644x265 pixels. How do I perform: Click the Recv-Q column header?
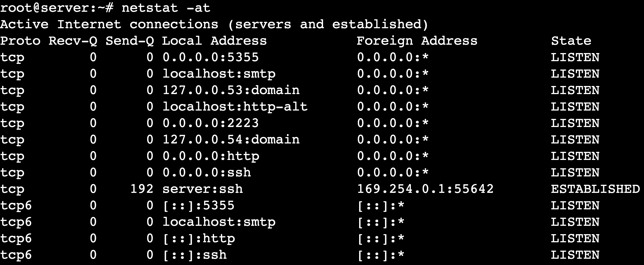point(73,41)
